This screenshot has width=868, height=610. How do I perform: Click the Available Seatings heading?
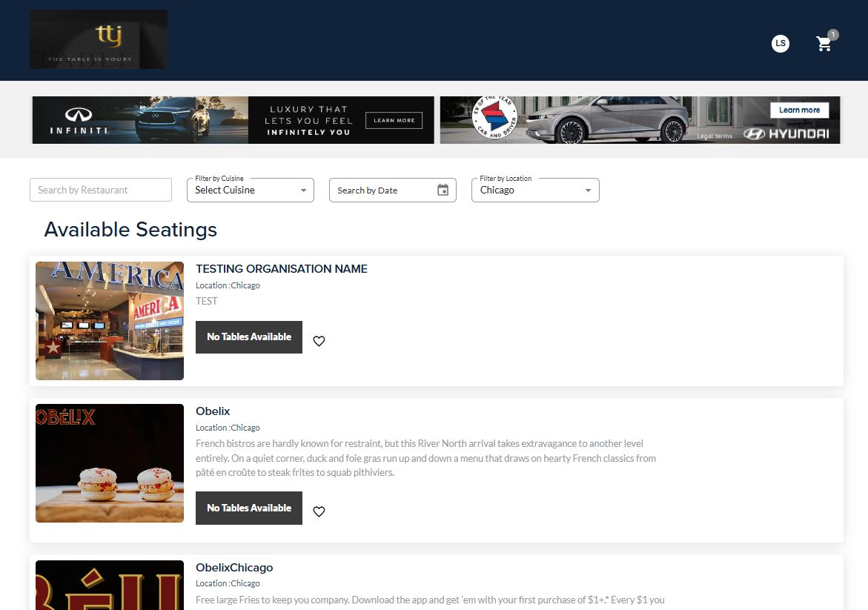(x=130, y=229)
